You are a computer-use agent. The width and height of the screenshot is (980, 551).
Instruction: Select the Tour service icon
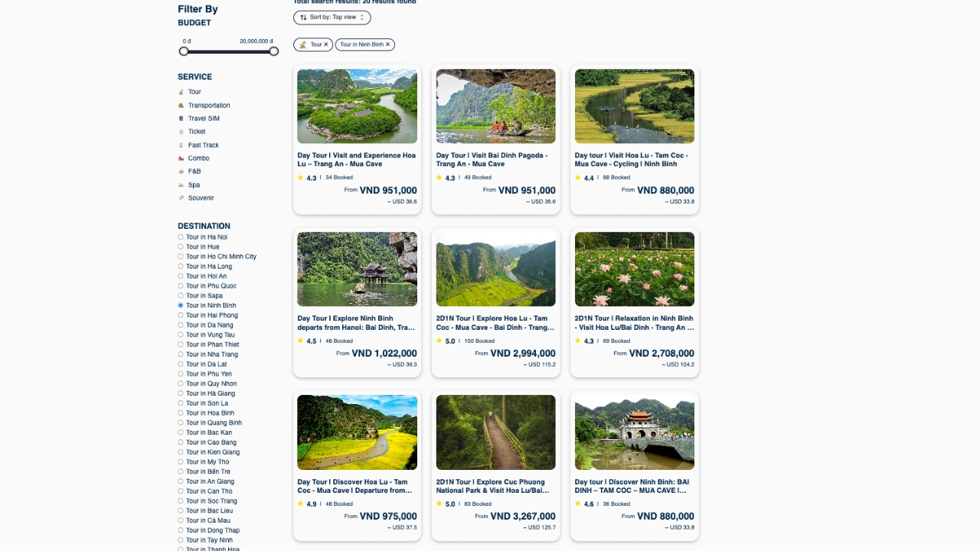click(x=182, y=92)
